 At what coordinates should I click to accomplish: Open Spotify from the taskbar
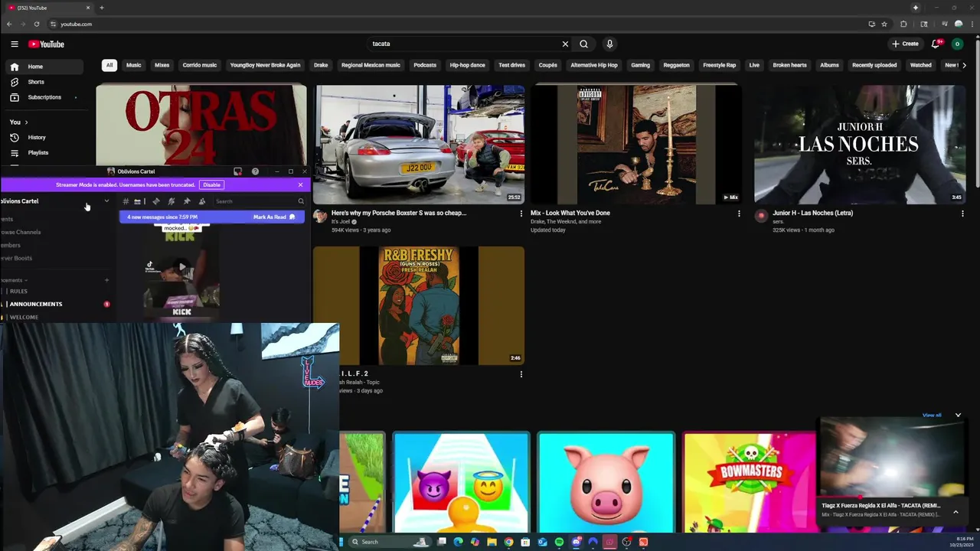pyautogui.click(x=559, y=542)
